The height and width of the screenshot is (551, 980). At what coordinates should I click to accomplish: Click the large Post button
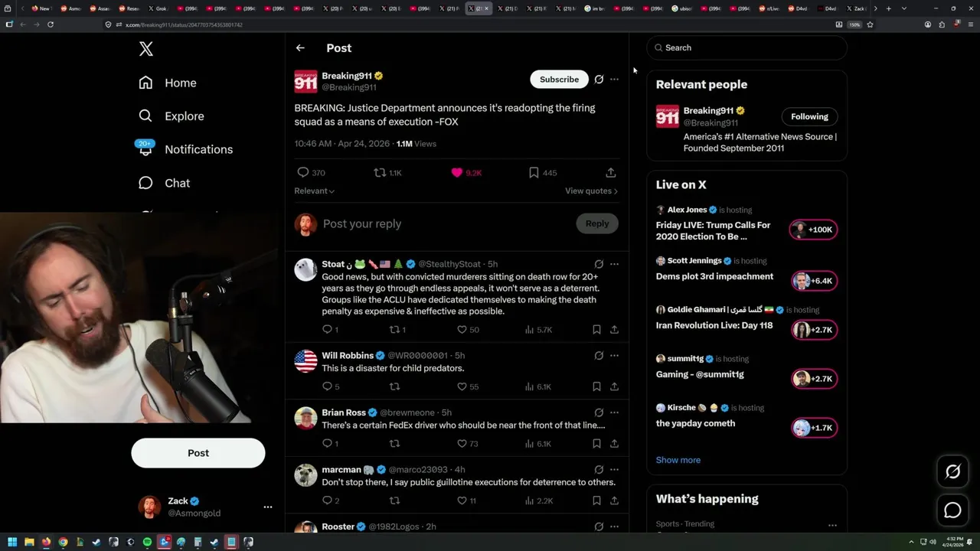(198, 453)
